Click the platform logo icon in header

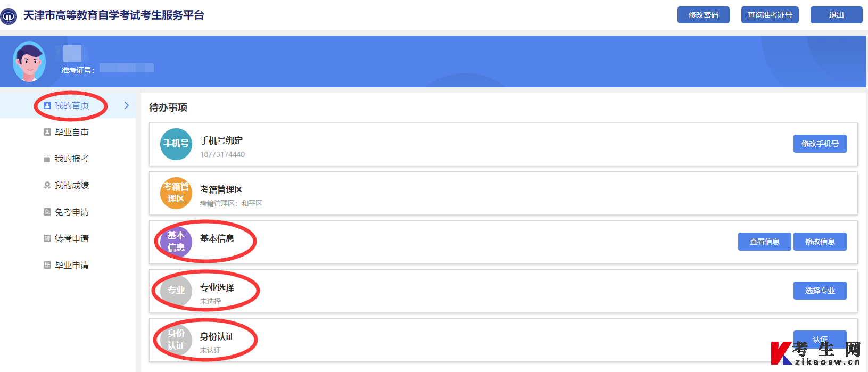click(x=9, y=16)
